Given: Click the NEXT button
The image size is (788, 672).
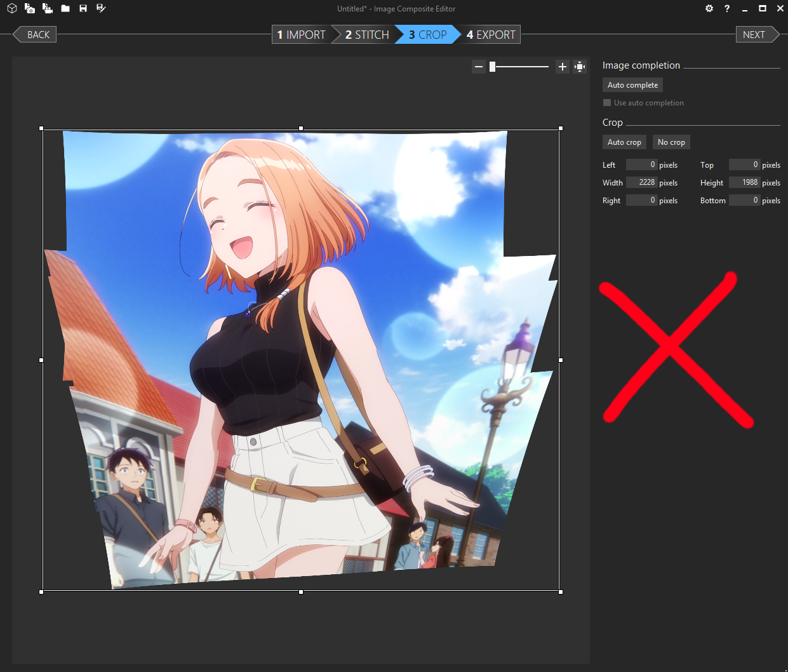Looking at the screenshot, I should point(757,34).
